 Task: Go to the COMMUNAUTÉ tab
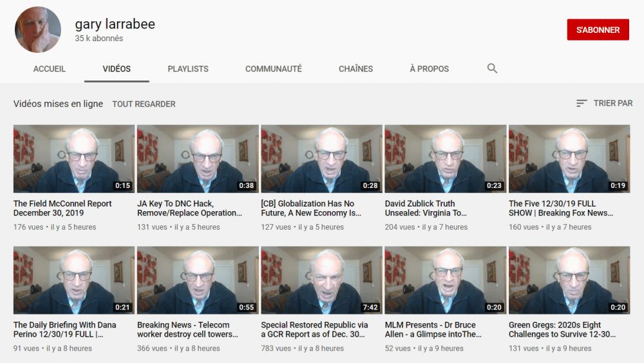pos(274,69)
